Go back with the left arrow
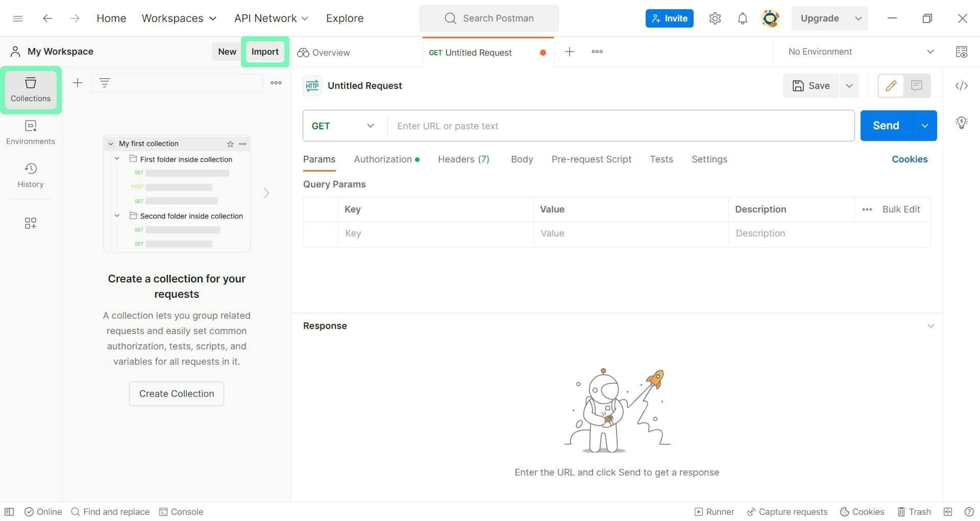This screenshot has height=521, width=980. click(x=47, y=18)
